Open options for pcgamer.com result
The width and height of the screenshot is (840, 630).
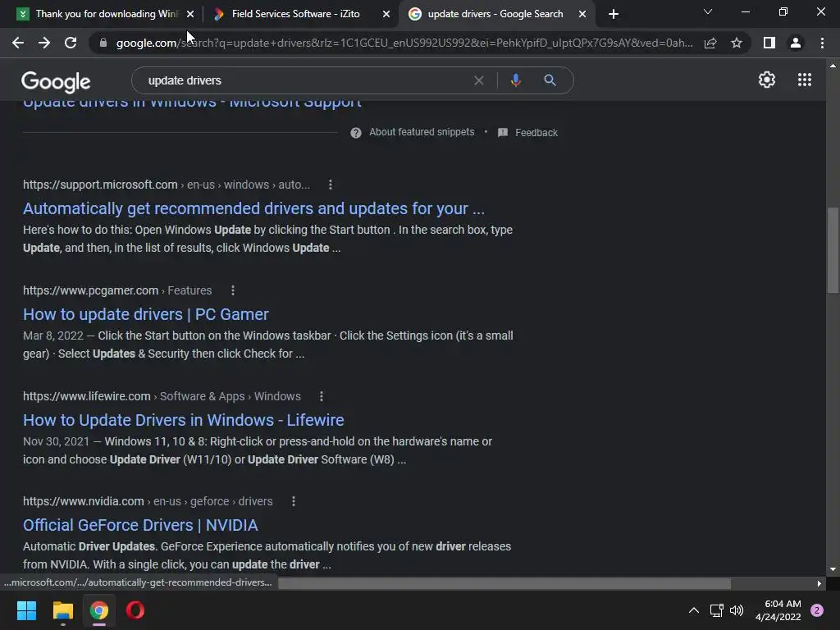click(x=232, y=290)
